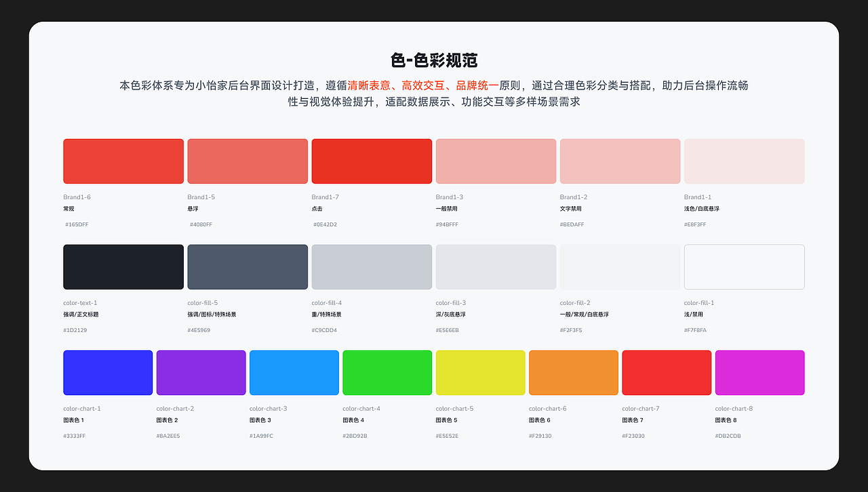868x492 pixels.
Task: Click the Brand1-3 一般禁用 swatch
Action: [x=496, y=161]
